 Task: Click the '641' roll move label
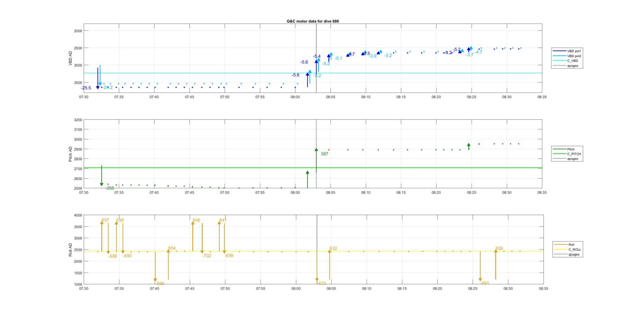pyautogui.click(x=223, y=220)
